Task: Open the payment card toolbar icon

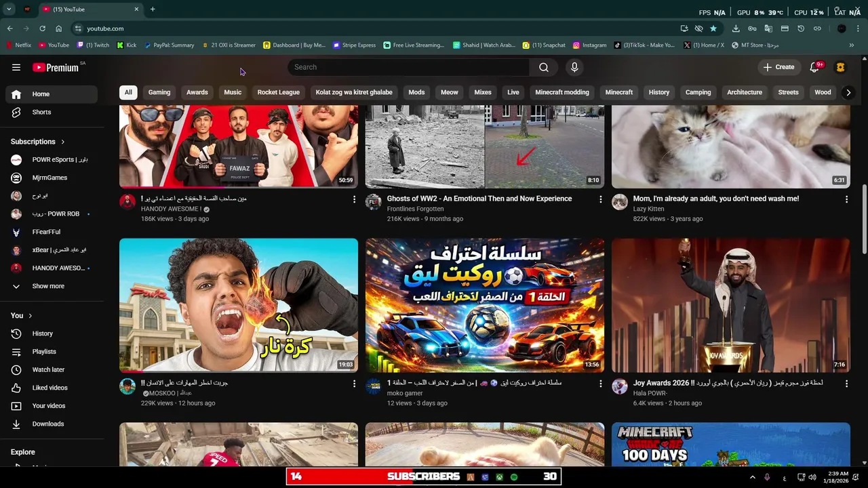Action: point(785,28)
